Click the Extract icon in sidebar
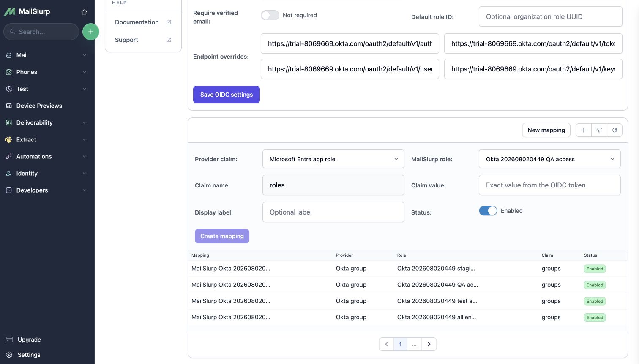 pos(9,139)
